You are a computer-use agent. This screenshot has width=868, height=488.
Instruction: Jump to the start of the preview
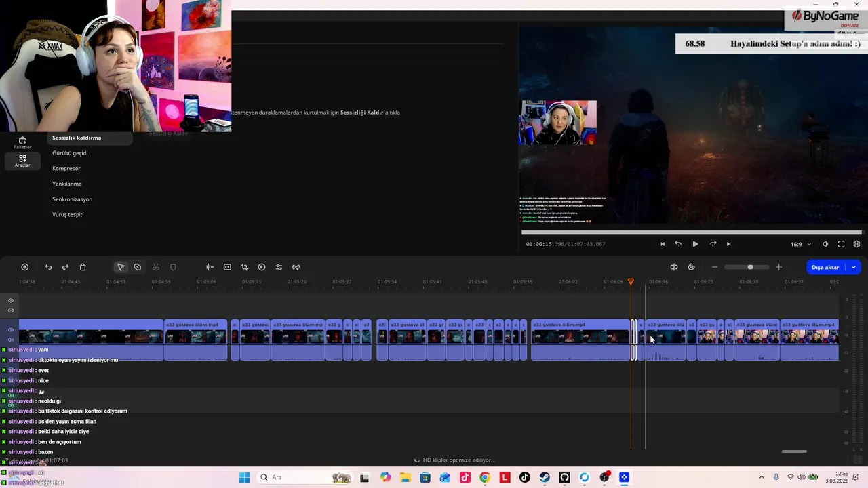click(x=663, y=244)
